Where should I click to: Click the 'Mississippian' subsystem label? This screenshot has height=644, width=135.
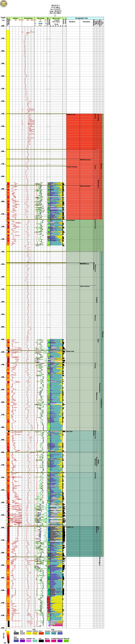(x=100, y=561)
